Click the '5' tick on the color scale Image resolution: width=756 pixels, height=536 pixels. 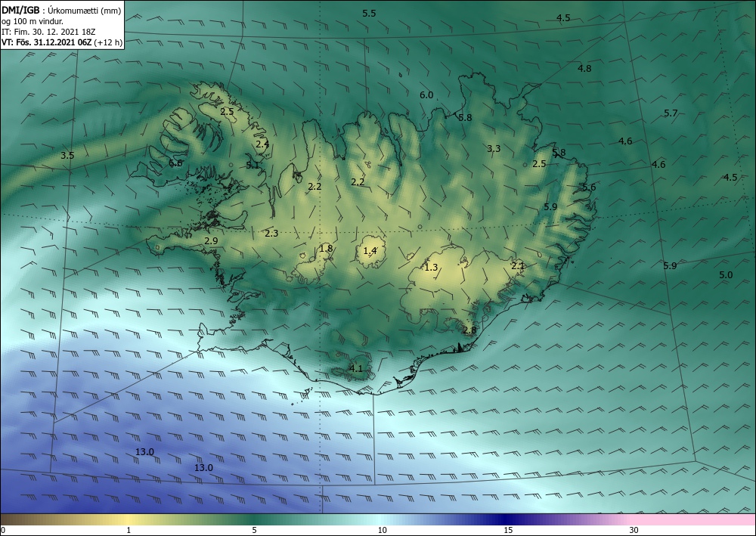(x=254, y=530)
